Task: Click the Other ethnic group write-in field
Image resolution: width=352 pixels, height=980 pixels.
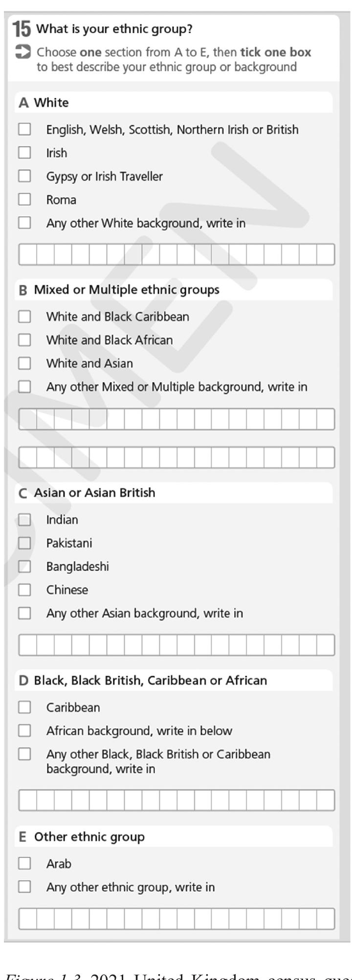Action: click(x=176, y=919)
